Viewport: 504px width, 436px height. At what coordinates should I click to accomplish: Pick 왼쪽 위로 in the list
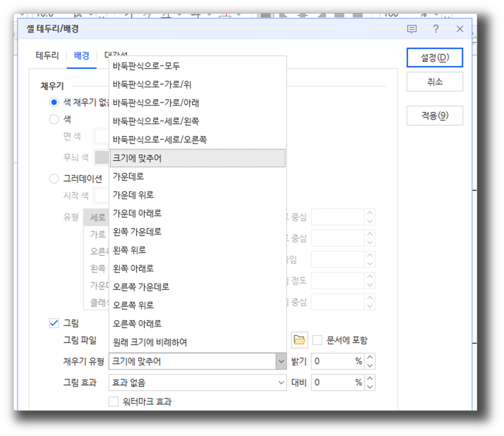pos(198,250)
